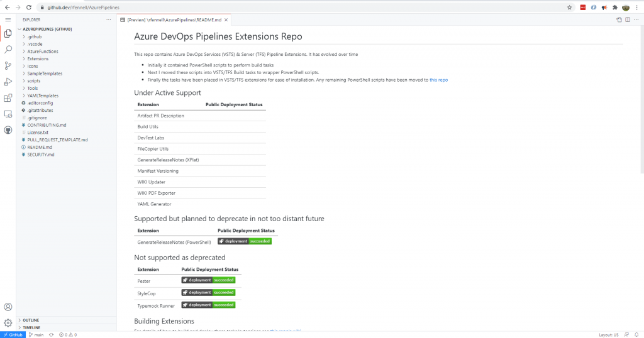Expand the .github folder

(66, 36)
